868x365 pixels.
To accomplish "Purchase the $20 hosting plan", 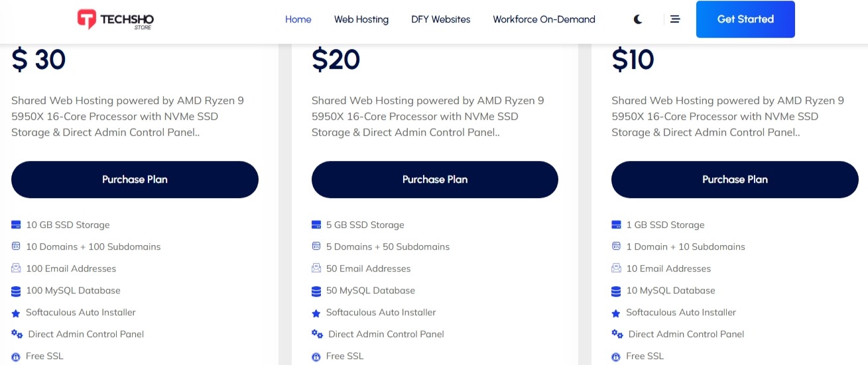I will coord(435,180).
